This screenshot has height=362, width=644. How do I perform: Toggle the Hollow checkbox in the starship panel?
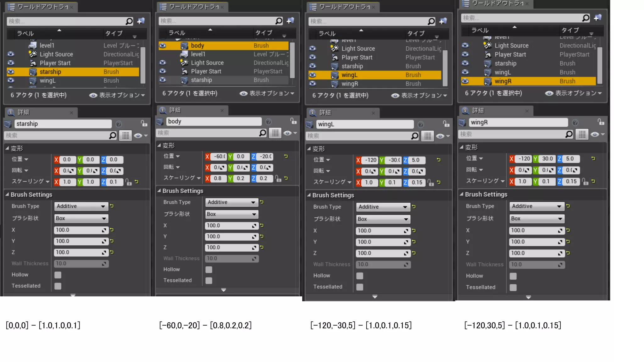click(x=58, y=275)
